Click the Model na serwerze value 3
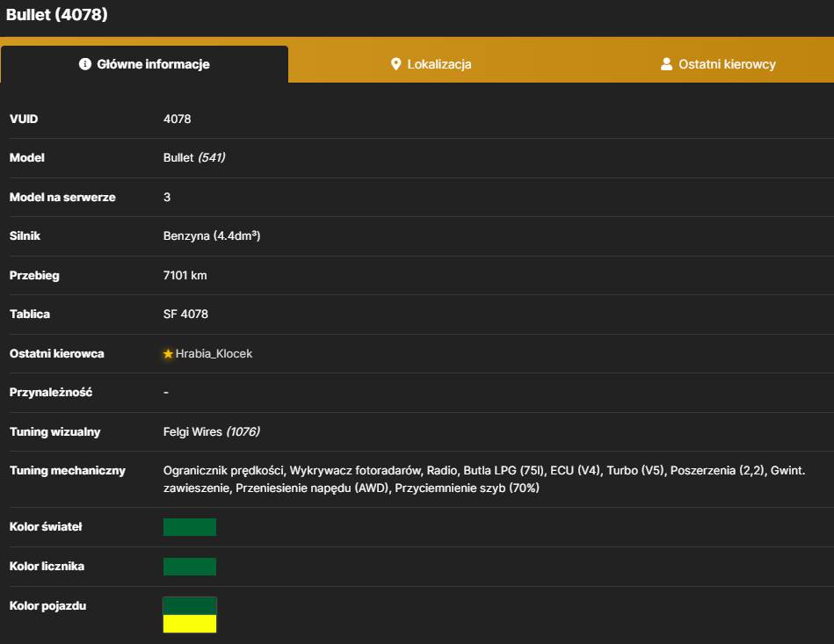This screenshot has height=644, width=834. (167, 198)
